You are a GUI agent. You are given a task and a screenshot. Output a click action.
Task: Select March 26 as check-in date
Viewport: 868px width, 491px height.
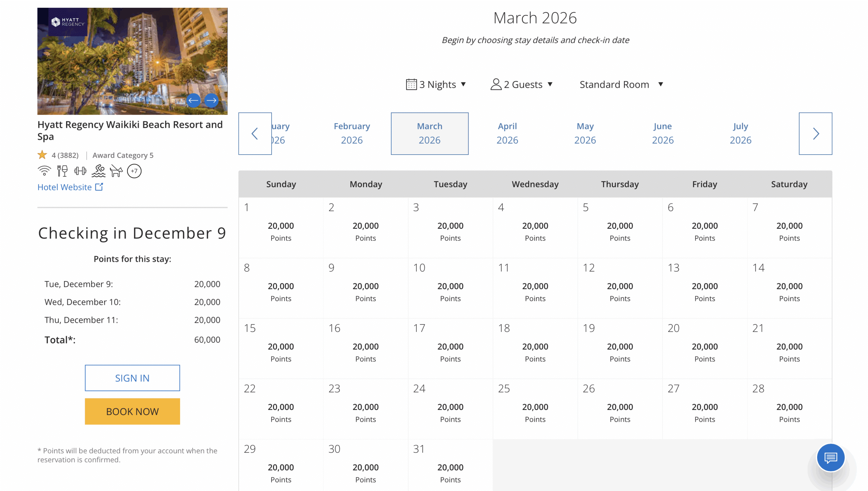tap(620, 409)
